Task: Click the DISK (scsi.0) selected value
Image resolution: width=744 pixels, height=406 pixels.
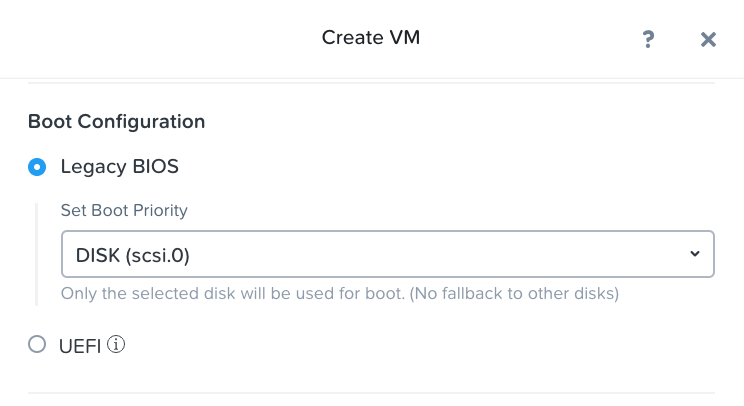Action: coord(133,255)
